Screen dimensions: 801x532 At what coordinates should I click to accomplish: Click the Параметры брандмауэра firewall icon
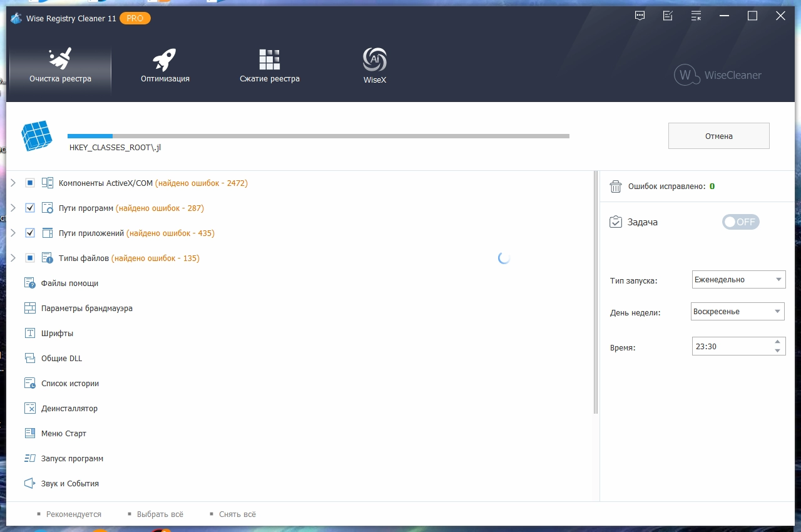tap(30, 309)
